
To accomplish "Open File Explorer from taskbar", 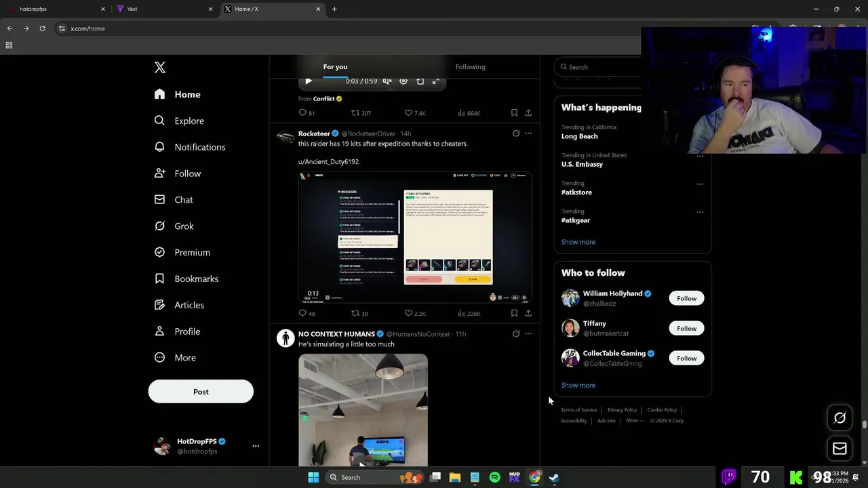I will point(455,477).
